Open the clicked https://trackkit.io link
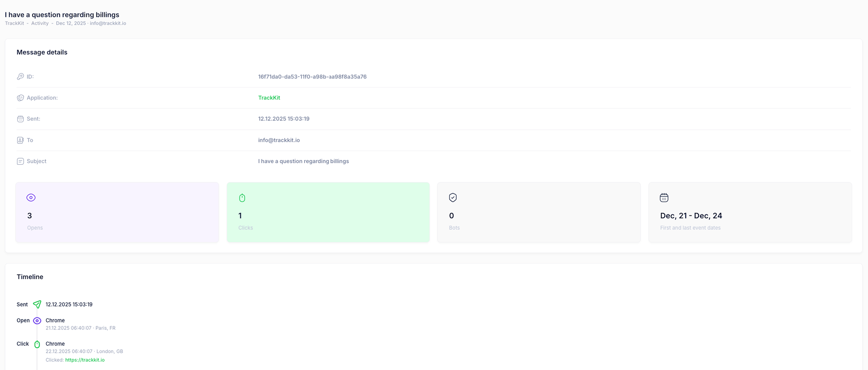 point(85,360)
